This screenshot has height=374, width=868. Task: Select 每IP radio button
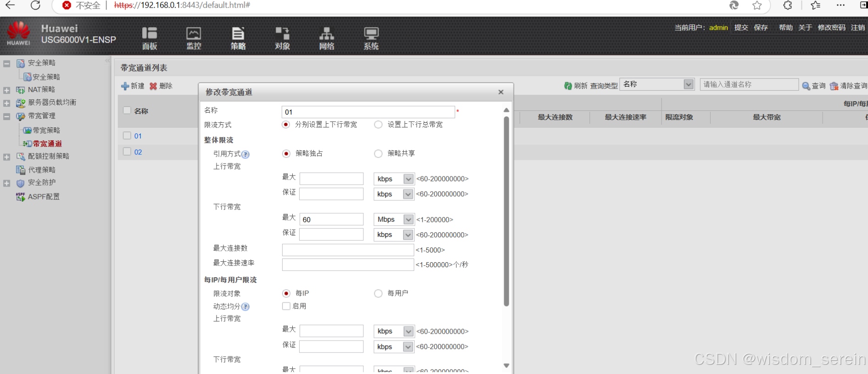click(286, 293)
